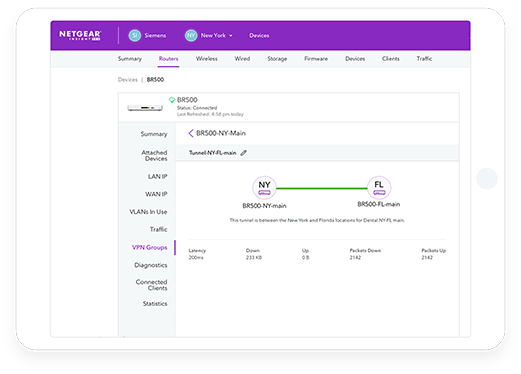
Task: Go to Devices breadcrumb link
Action: [128, 80]
